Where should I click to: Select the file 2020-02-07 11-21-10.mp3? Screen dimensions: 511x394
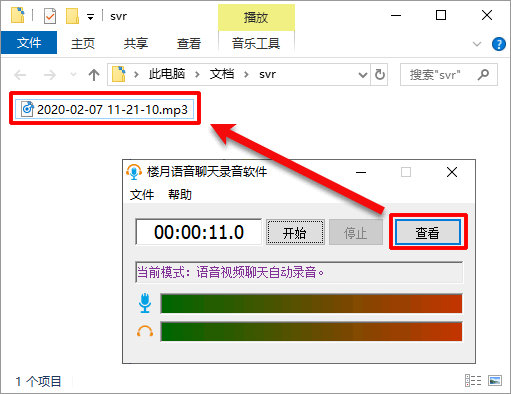[x=104, y=109]
